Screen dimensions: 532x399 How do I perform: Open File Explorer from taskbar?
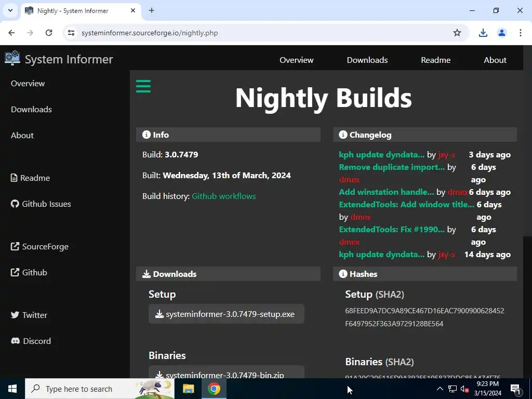[188, 389]
